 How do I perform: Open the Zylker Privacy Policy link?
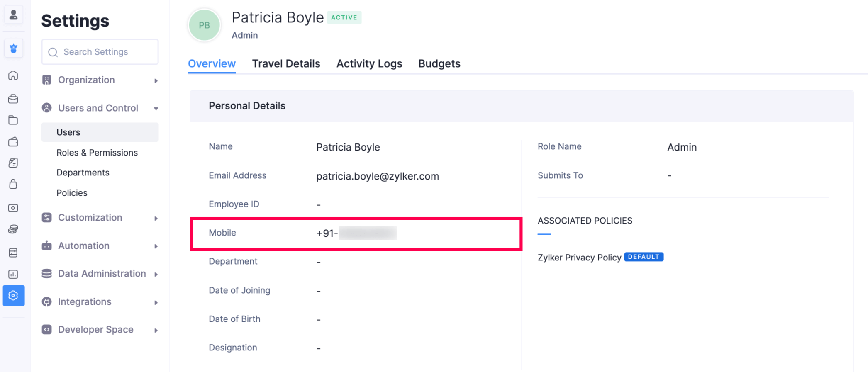point(579,258)
